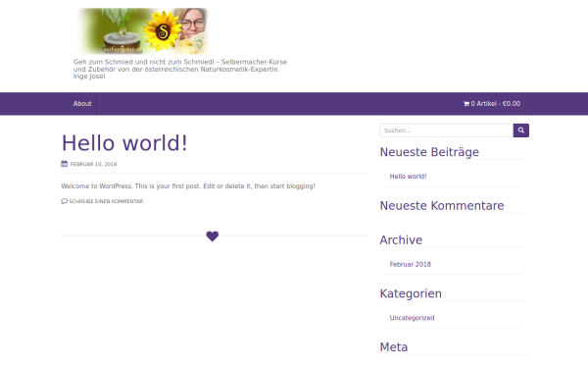Click the speech bubble comment icon
The height and width of the screenshot is (368, 588).
pyautogui.click(x=64, y=201)
